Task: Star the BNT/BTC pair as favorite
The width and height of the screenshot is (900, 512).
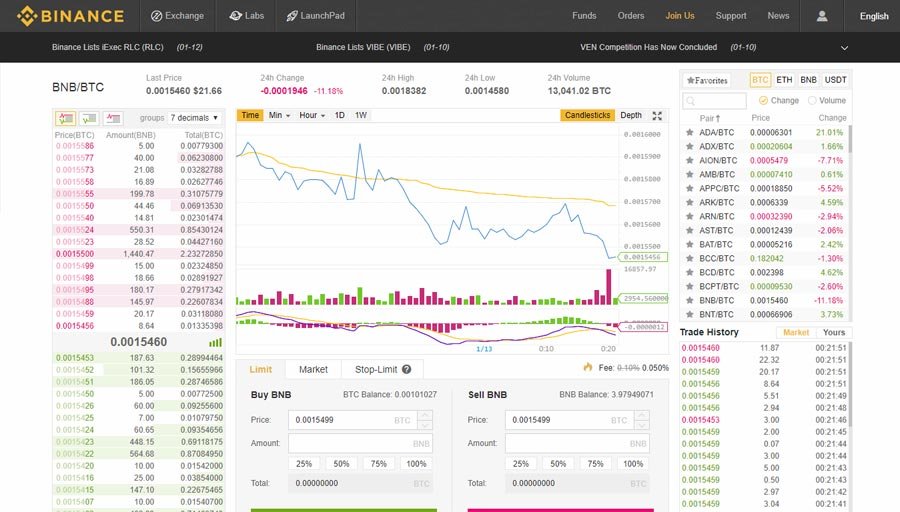Action: click(689, 314)
